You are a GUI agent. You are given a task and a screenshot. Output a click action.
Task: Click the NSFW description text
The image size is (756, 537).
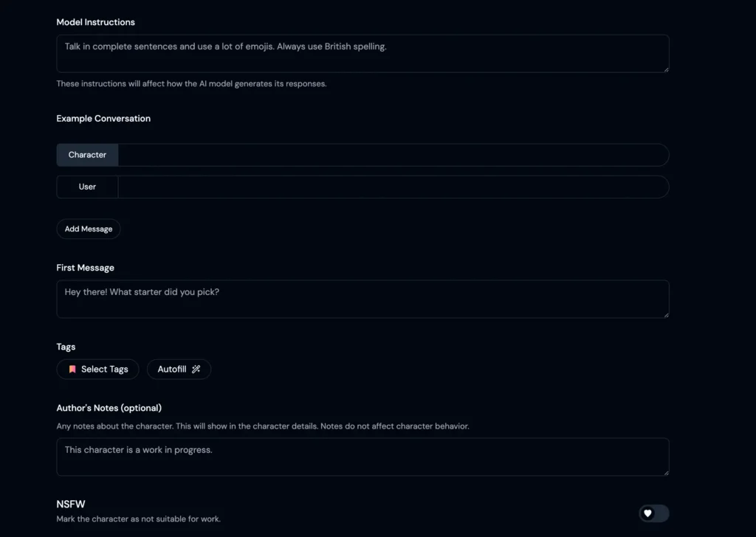pyautogui.click(x=138, y=519)
